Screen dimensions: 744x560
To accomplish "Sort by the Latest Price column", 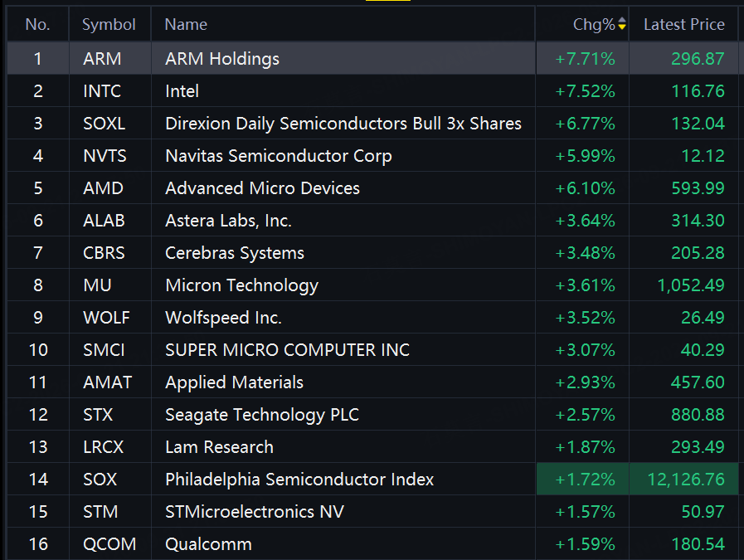I will 683,24.
